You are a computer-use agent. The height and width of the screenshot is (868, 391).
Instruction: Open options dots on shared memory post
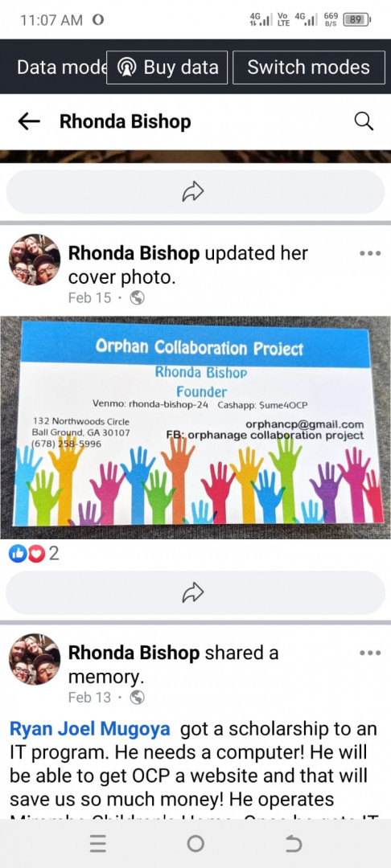(x=370, y=653)
